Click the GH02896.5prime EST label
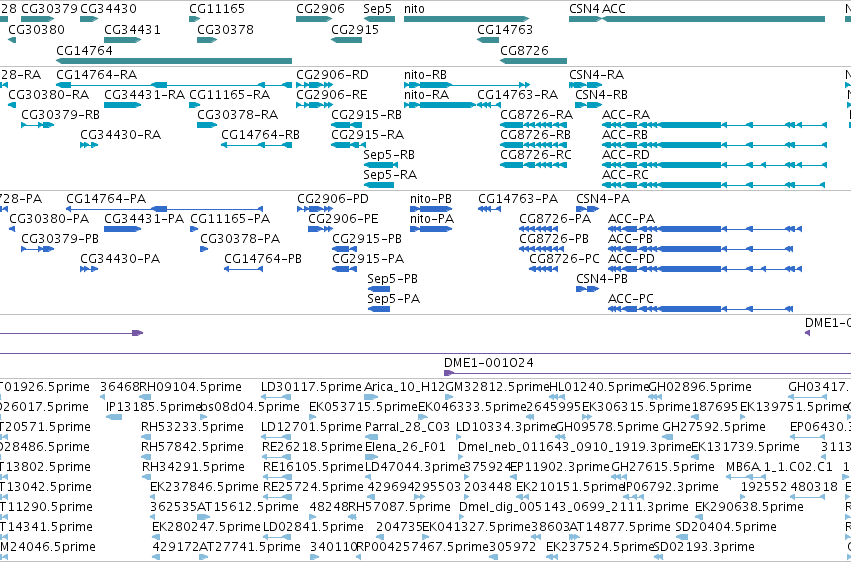 point(700,387)
